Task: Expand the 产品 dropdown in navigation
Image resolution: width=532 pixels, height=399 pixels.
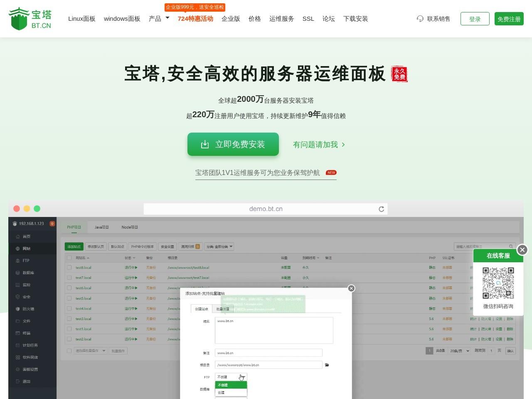Action: pos(159,19)
